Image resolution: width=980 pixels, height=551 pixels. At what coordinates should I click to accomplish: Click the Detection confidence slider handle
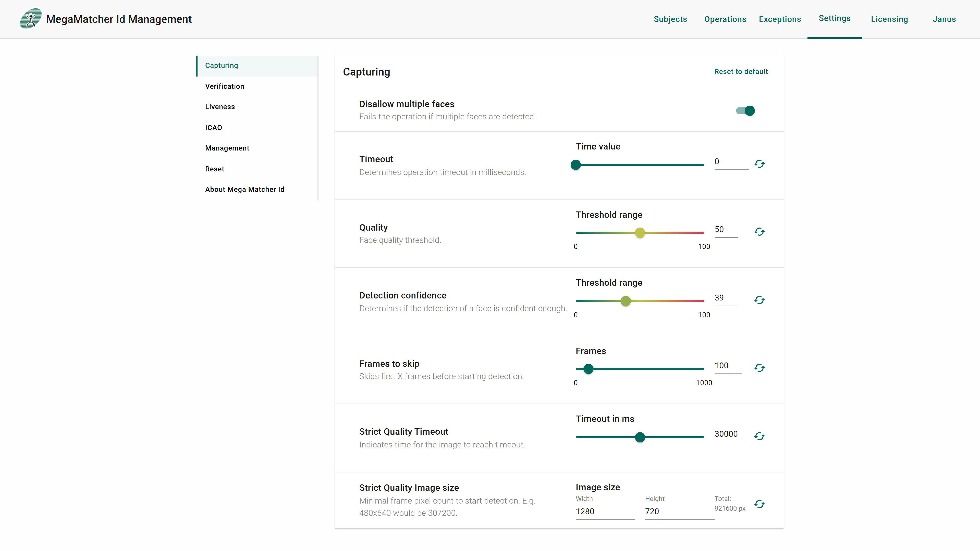click(x=626, y=301)
